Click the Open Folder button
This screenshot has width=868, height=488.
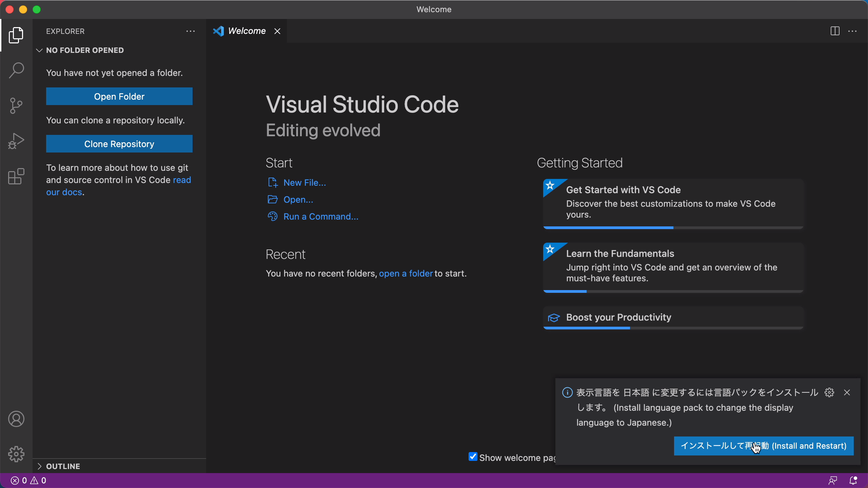tap(119, 97)
